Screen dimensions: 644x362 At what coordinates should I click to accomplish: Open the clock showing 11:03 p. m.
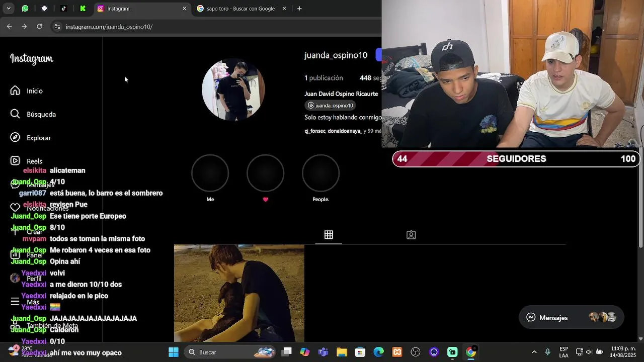pyautogui.click(x=623, y=352)
